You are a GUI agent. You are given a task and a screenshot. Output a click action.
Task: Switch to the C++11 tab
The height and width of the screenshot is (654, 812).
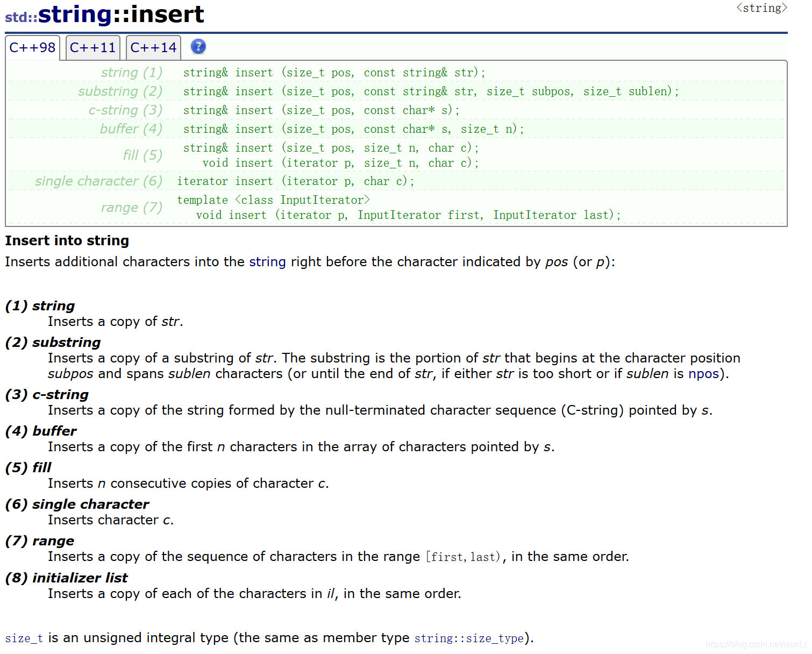tap(93, 47)
